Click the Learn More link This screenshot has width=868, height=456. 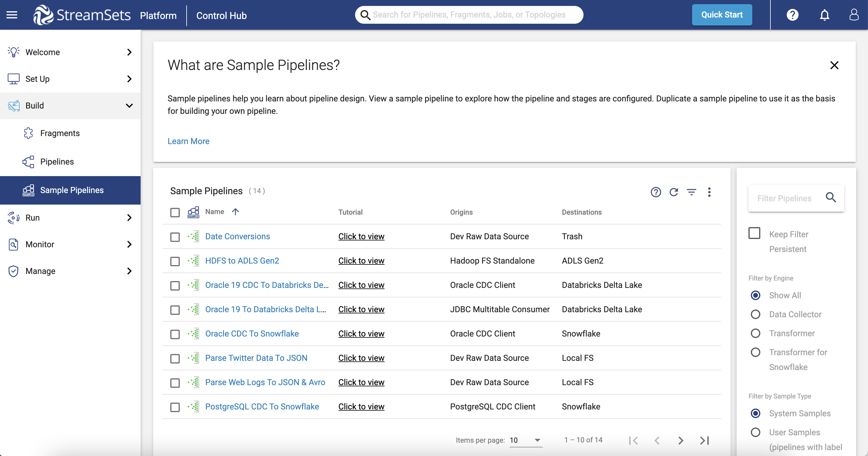point(188,141)
